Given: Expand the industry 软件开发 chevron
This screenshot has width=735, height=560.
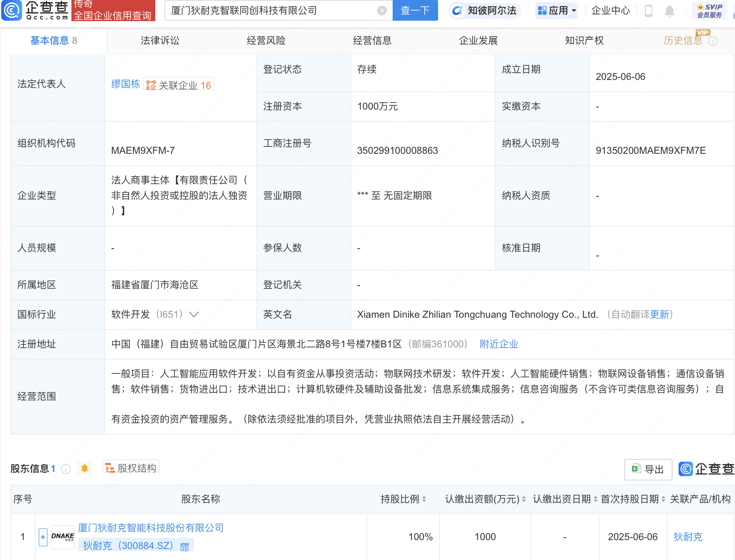Looking at the screenshot, I should click(194, 314).
